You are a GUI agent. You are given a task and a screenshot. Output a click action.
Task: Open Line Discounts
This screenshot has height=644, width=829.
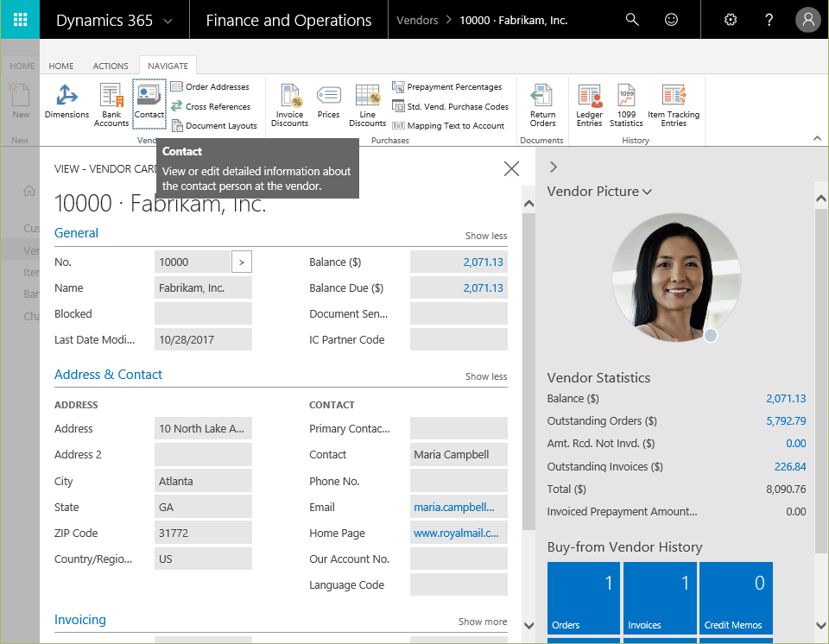(368, 105)
